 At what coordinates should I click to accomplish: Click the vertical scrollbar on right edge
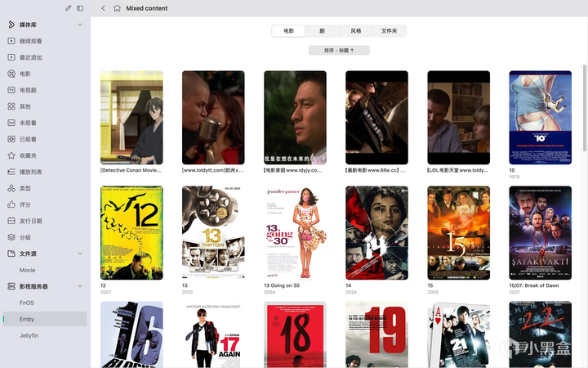tap(584, 108)
